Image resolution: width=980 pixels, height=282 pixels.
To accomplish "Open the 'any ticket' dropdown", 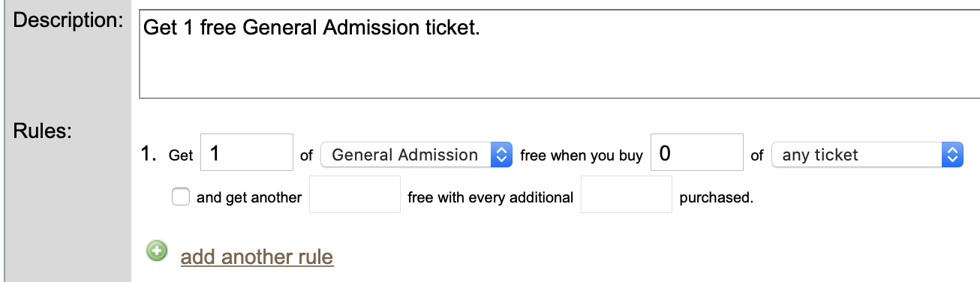I will click(x=867, y=155).
